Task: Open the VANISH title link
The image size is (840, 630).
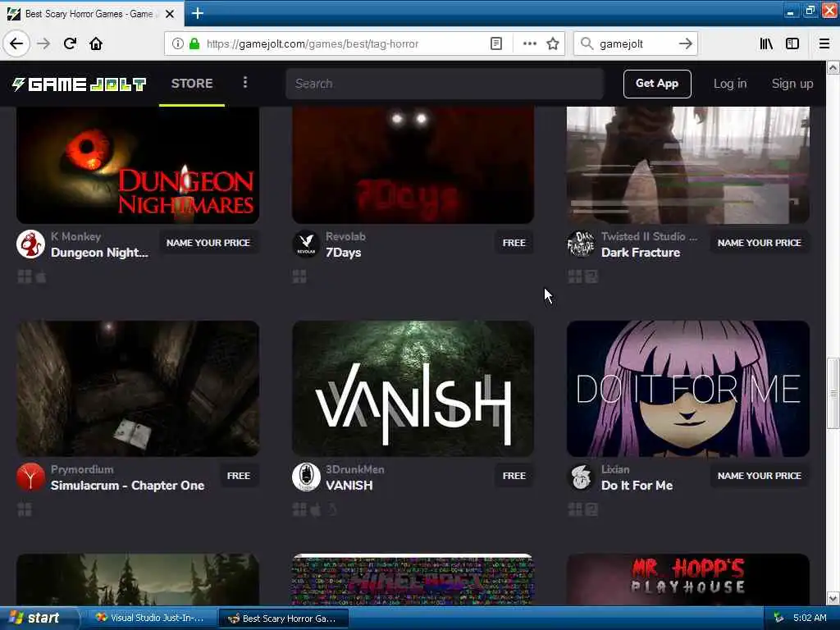Action: pos(349,486)
